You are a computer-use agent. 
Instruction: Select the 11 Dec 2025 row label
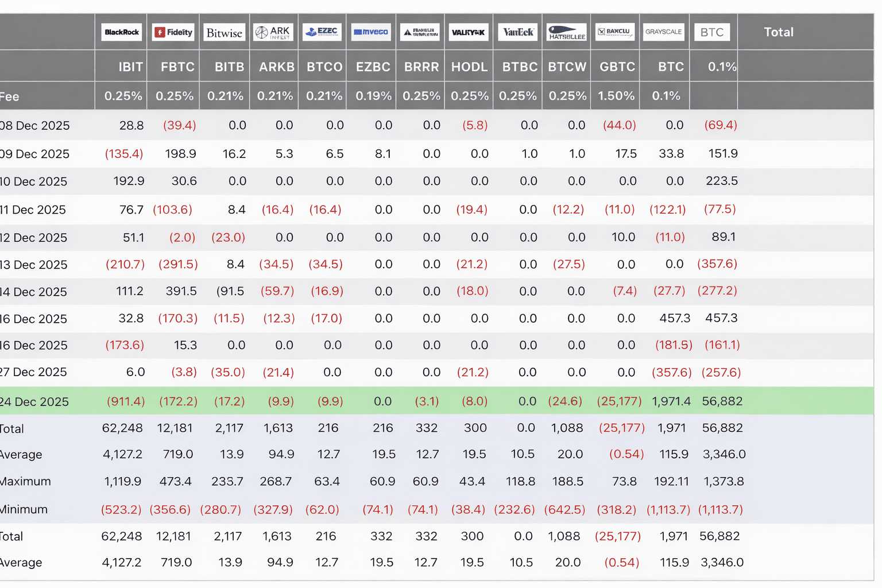pyautogui.click(x=33, y=210)
